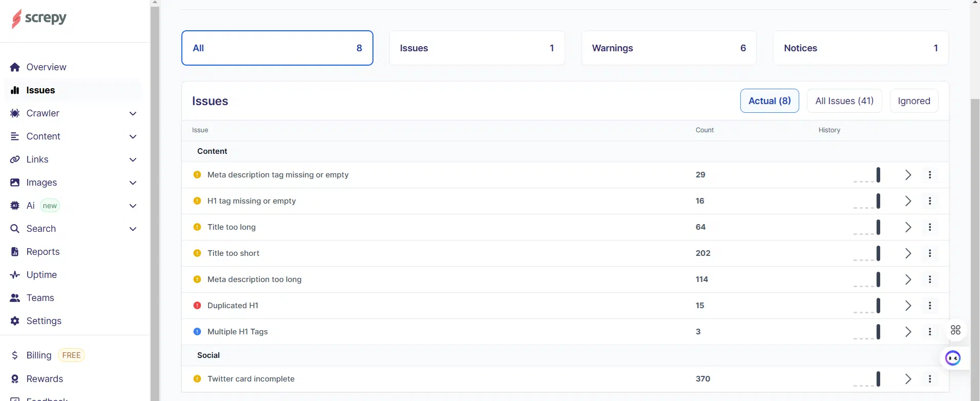This screenshot has width=980, height=401.
Task: Expand the Crawler sidebar menu chevron
Action: (x=133, y=113)
